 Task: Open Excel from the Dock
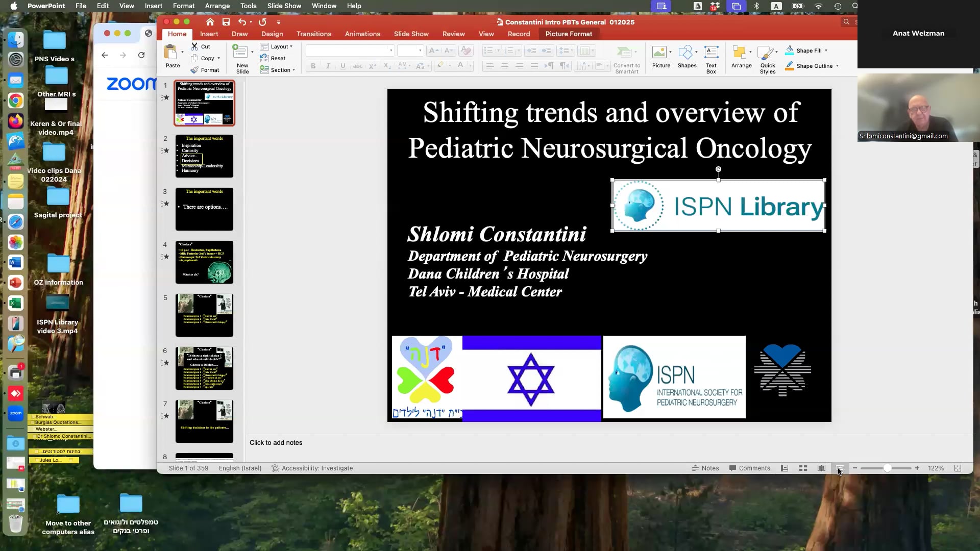(x=16, y=303)
